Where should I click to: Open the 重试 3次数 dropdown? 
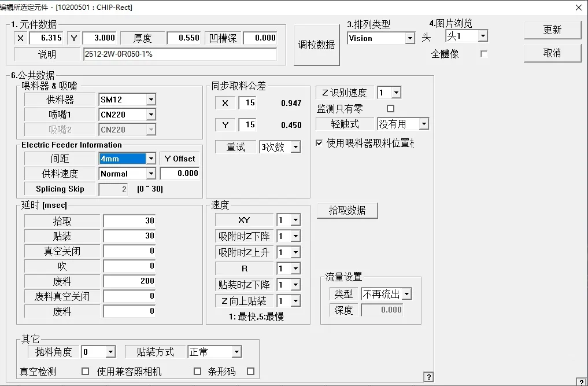[x=295, y=147]
